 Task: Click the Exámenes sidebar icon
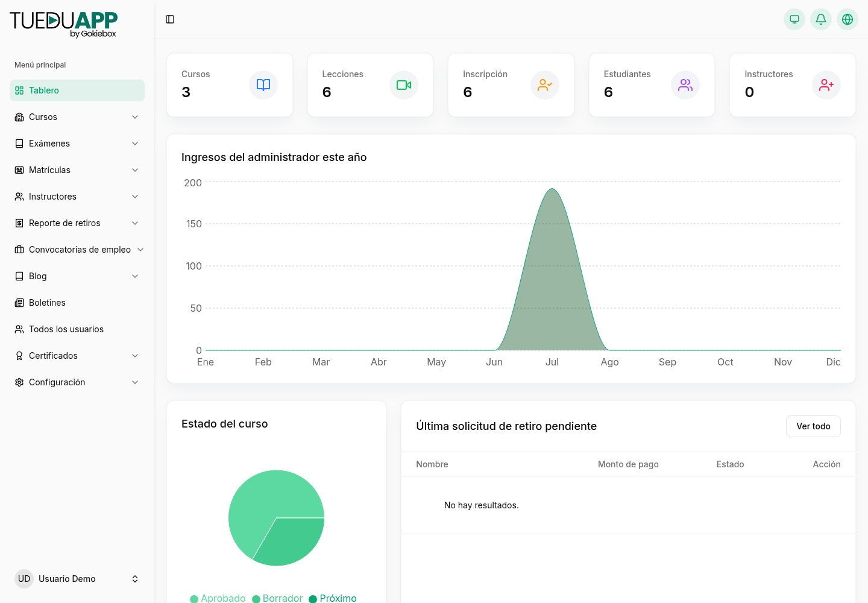pos(19,144)
